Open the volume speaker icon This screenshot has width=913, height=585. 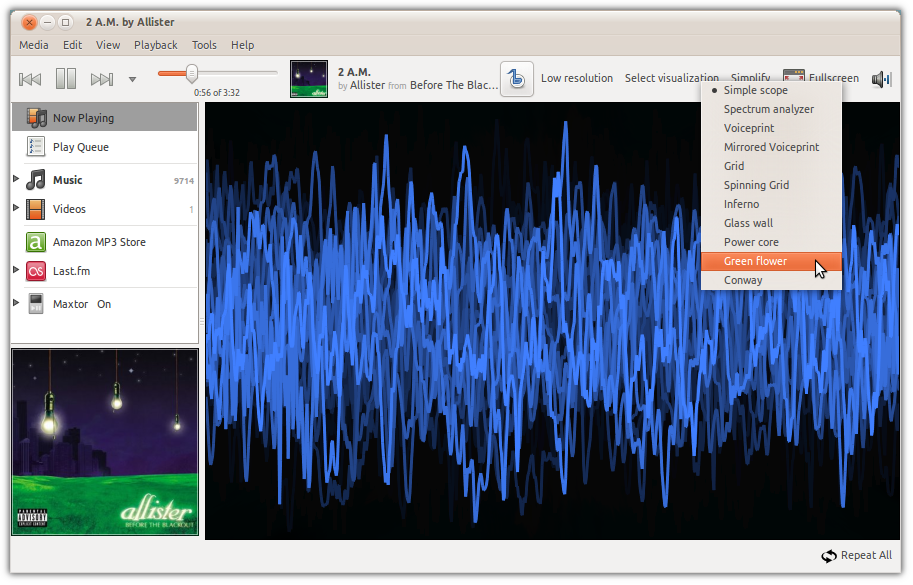click(880, 79)
